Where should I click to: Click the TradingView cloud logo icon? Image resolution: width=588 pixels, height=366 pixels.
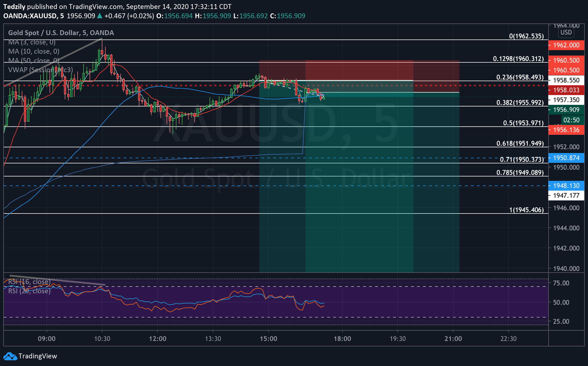(x=10, y=356)
